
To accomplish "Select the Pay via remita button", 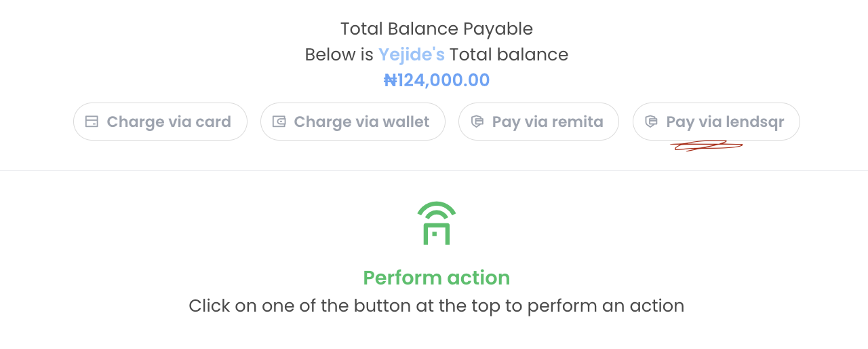I will (x=538, y=122).
